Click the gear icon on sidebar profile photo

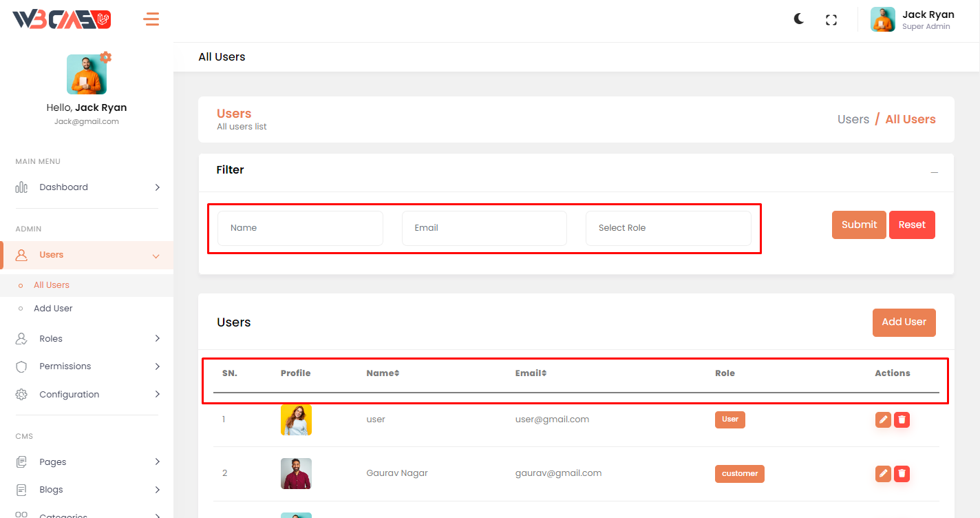[106, 57]
